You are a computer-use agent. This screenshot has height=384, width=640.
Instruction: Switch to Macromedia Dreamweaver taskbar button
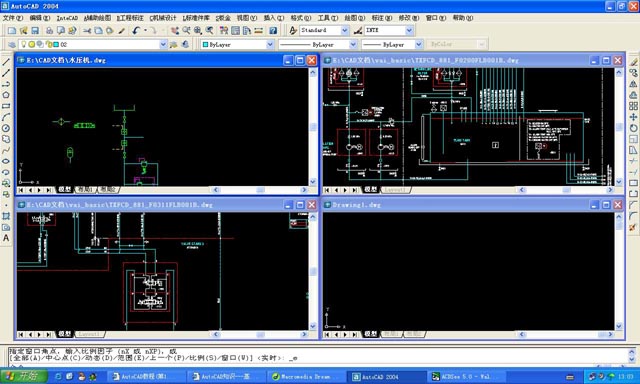pyautogui.click(x=306, y=377)
